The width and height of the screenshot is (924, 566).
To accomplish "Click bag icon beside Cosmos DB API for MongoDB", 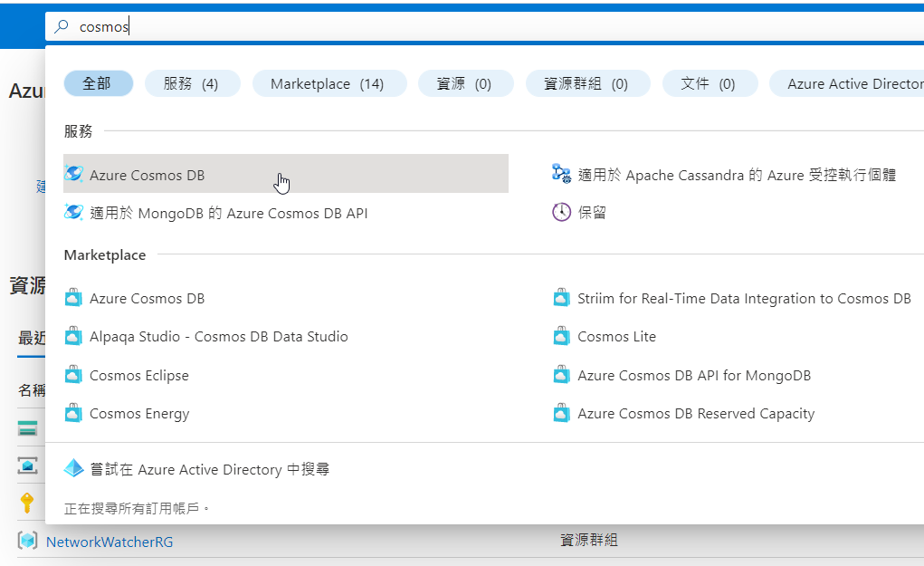I will 562,374.
